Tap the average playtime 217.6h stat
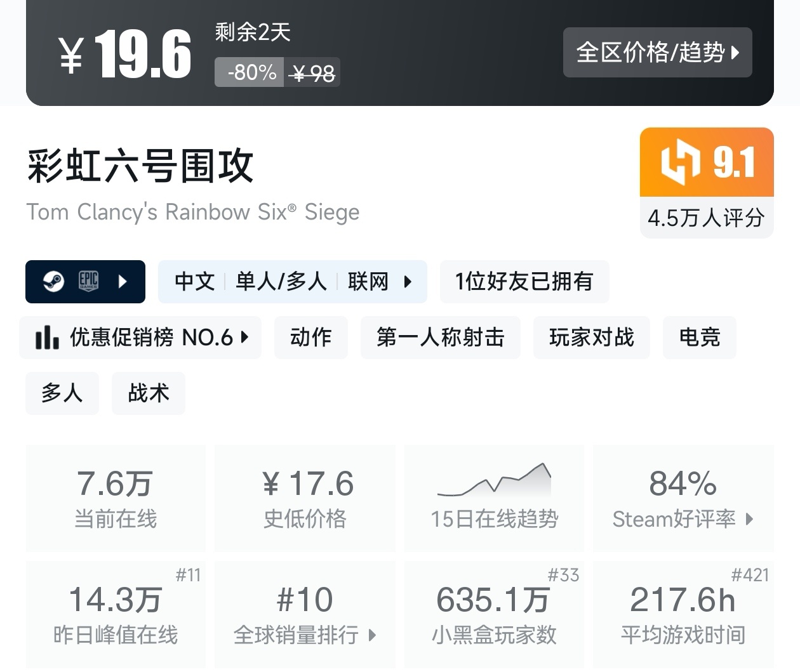Viewport: 800px width, 672px height. point(683,614)
